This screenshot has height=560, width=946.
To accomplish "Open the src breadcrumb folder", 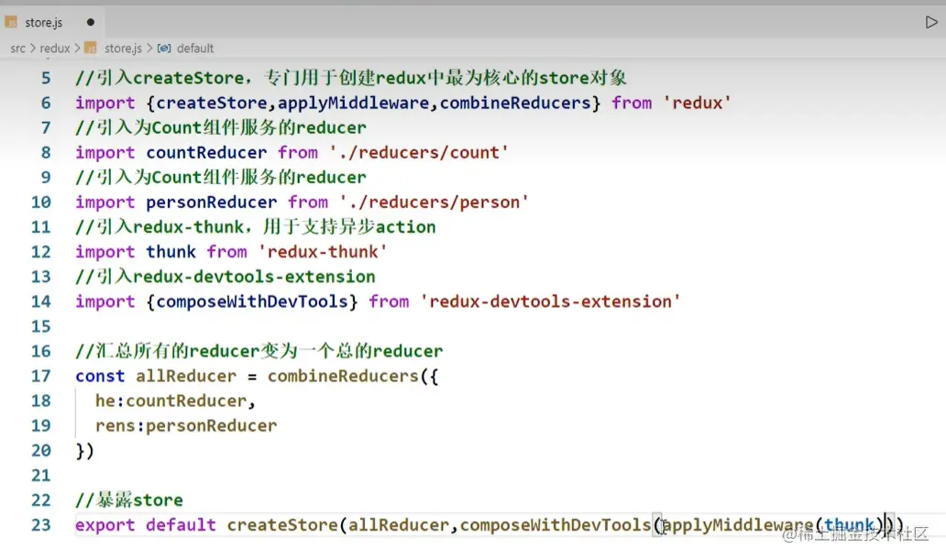I will tap(17, 49).
